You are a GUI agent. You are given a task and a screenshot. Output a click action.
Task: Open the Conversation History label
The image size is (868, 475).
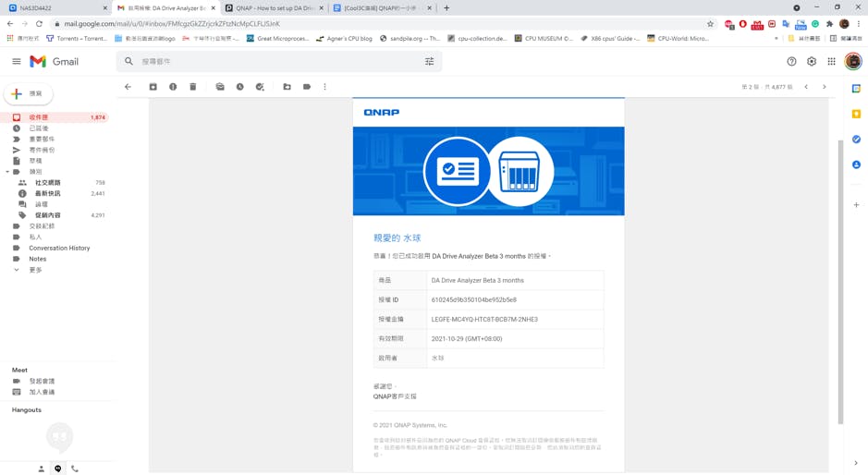(59, 248)
